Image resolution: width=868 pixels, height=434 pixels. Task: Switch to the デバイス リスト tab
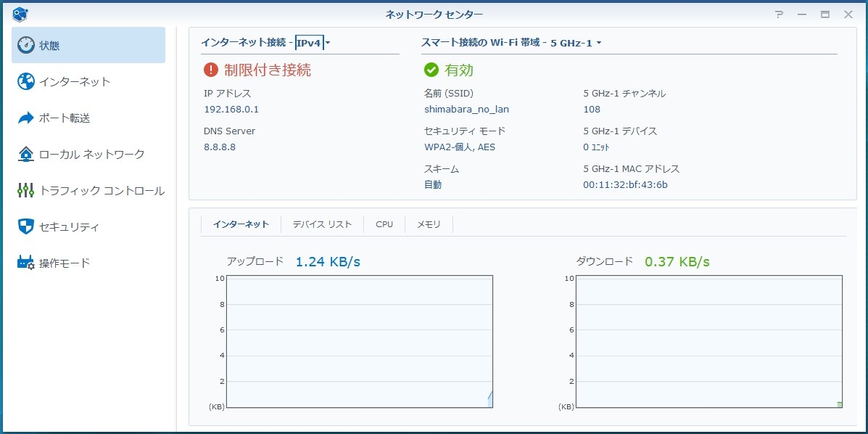(x=322, y=224)
